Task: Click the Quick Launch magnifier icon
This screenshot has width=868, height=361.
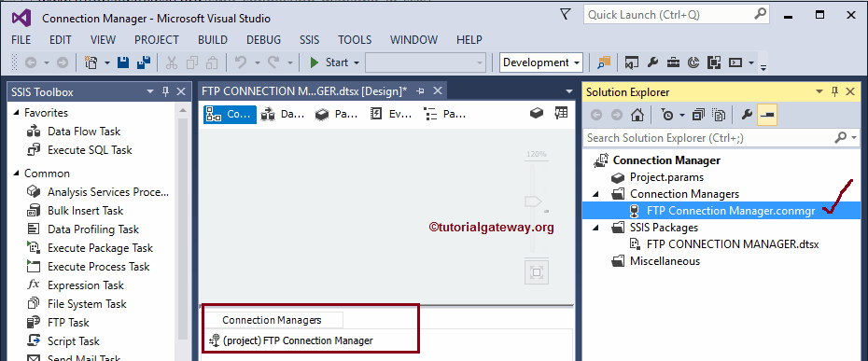Action: [x=759, y=14]
